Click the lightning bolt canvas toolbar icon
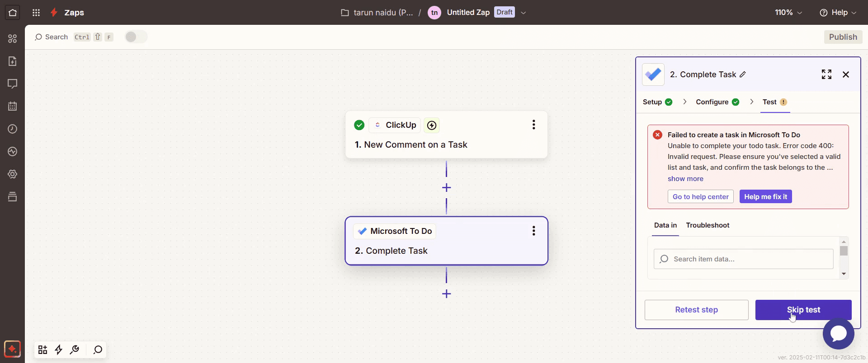Screen dimensions: 868x363 (x=59, y=349)
